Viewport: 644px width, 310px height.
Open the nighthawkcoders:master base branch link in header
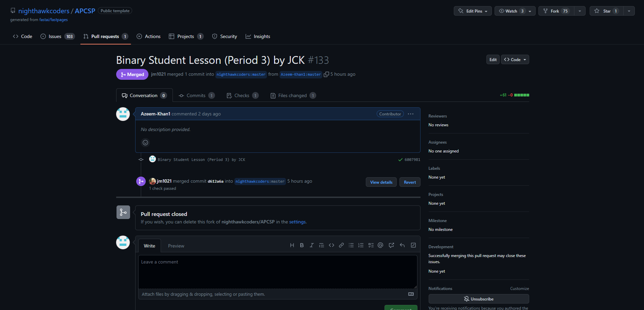click(x=241, y=74)
